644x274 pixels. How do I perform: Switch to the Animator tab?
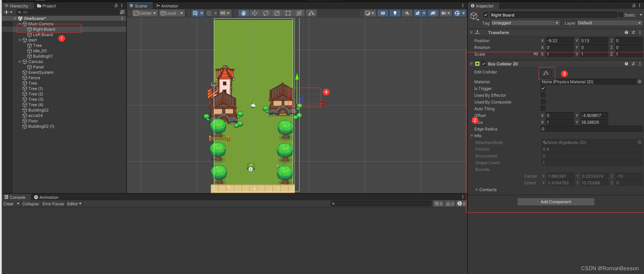(x=167, y=6)
